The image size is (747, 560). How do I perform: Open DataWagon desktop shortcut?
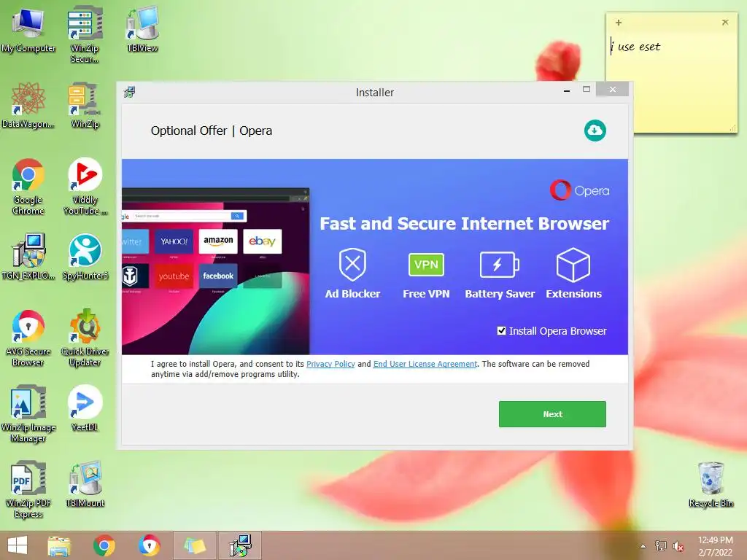click(28, 106)
